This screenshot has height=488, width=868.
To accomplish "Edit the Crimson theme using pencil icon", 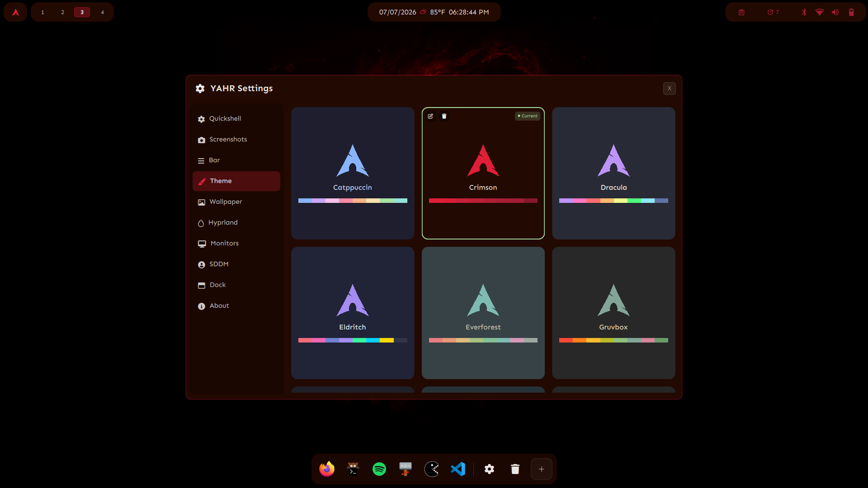I will pyautogui.click(x=430, y=116).
